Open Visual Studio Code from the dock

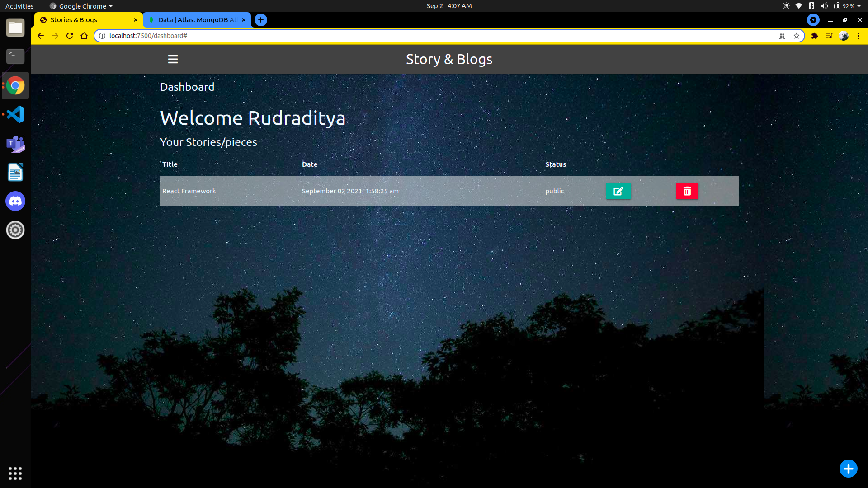point(15,114)
